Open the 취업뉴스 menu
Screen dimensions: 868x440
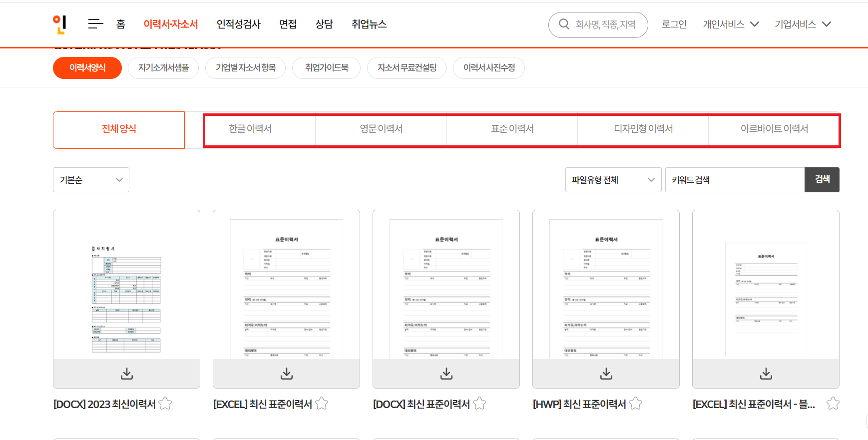pos(369,24)
